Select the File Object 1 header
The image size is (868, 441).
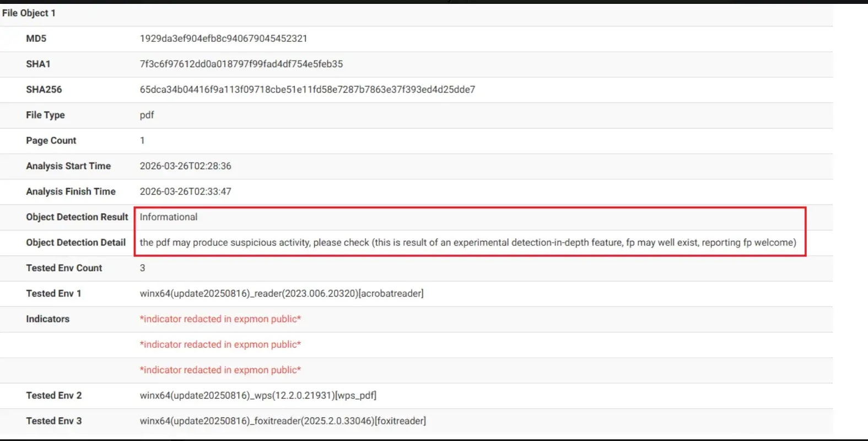[29, 13]
